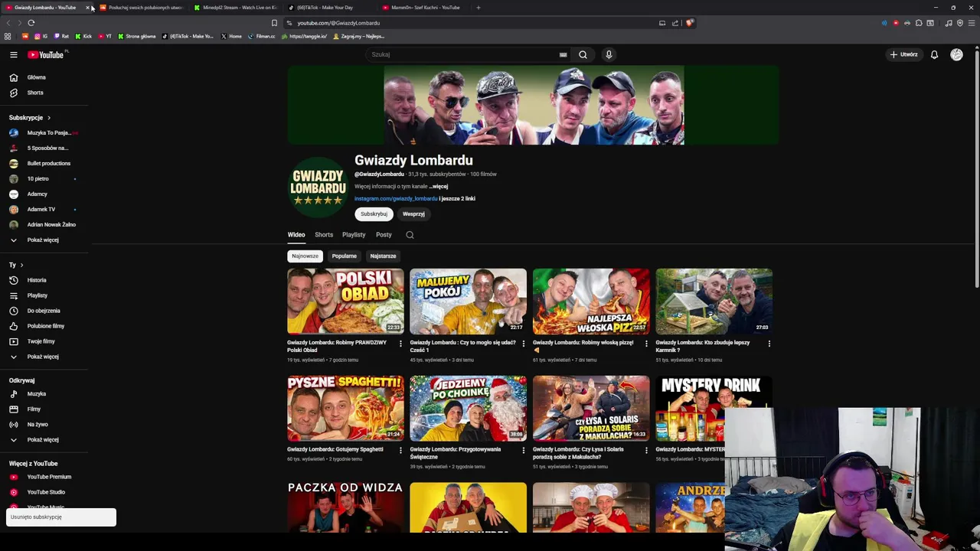Image resolution: width=980 pixels, height=551 pixels.
Task: Click the search magnifier button
Action: (583, 54)
